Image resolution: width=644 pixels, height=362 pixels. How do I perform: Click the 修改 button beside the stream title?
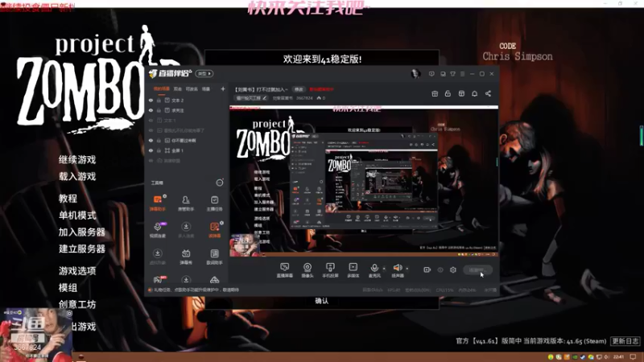coord(299,89)
